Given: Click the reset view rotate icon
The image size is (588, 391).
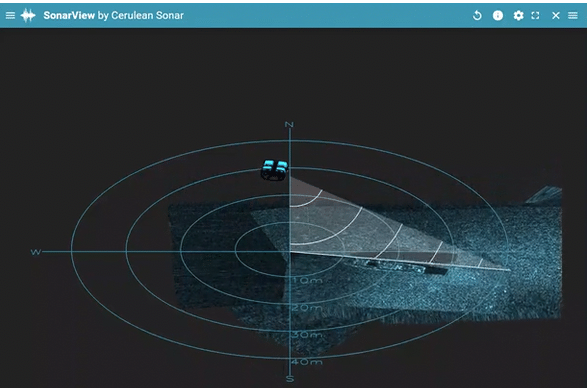Looking at the screenshot, I should point(477,15).
